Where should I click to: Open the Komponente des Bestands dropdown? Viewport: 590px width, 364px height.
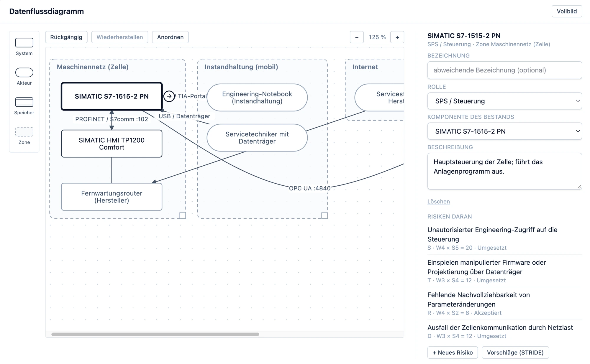tap(504, 131)
